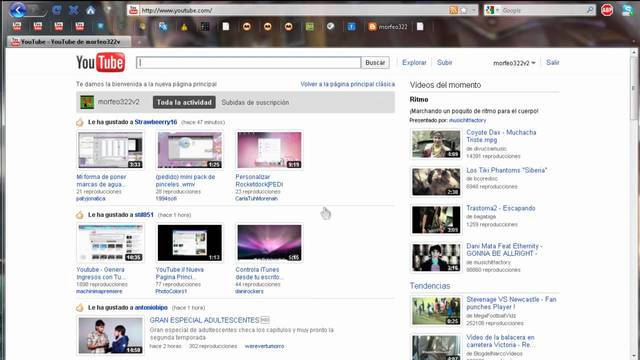
Task: Open 'Trastorna2 - Escapando' video link
Action: pyautogui.click(x=501, y=208)
